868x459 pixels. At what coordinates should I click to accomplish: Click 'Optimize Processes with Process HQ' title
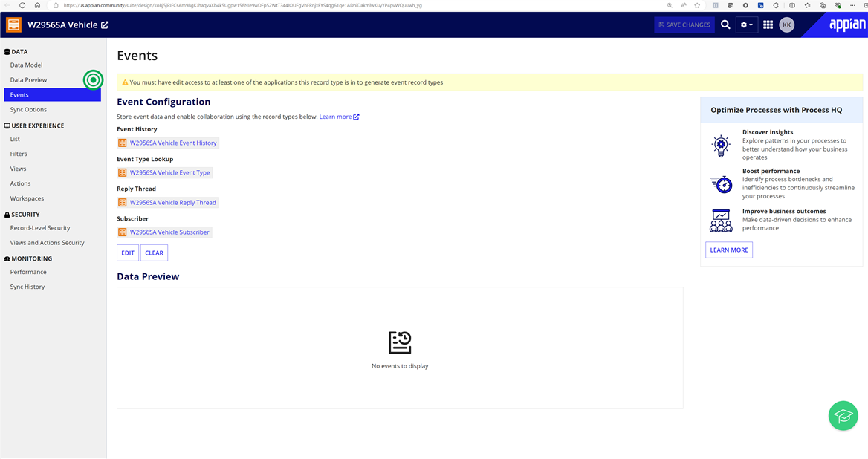pyautogui.click(x=776, y=110)
